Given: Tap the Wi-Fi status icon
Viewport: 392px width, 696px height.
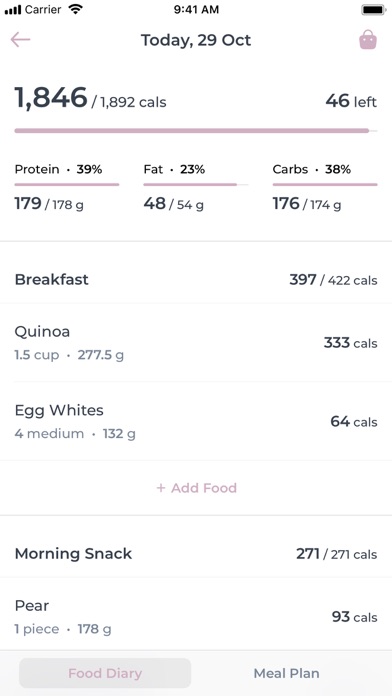Looking at the screenshot, I should [x=76, y=9].
